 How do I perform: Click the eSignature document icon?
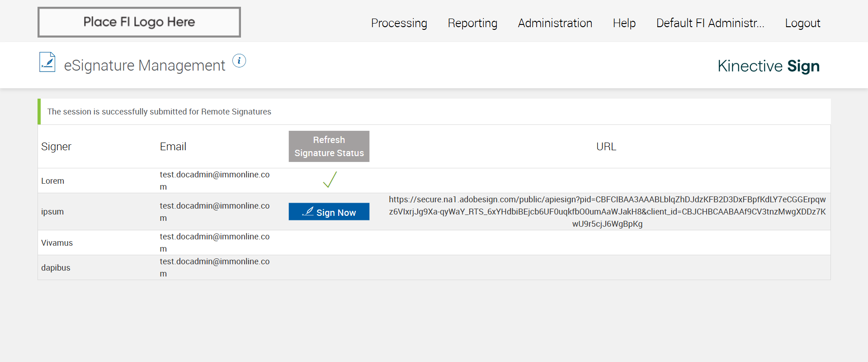coord(47,62)
